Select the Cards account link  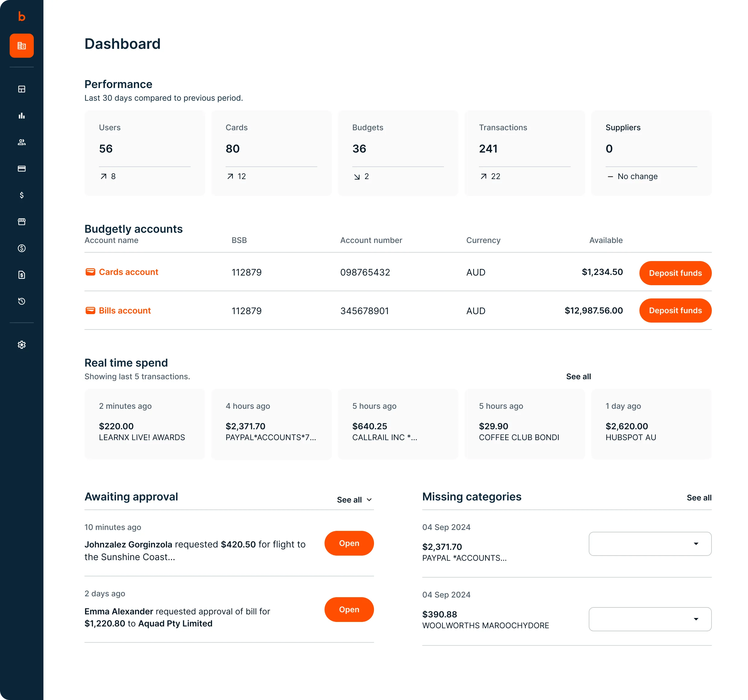(x=128, y=272)
